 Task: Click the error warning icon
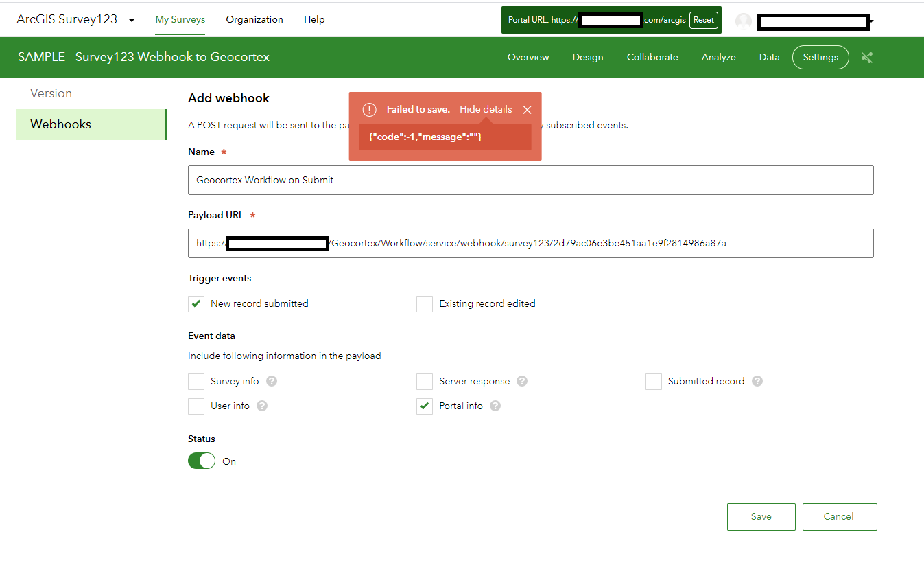370,109
